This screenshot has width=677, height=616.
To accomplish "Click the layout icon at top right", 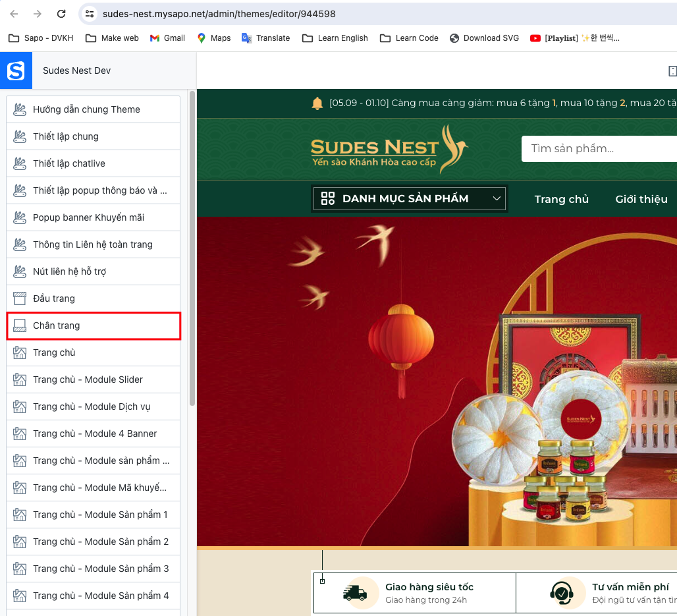I will click(672, 71).
